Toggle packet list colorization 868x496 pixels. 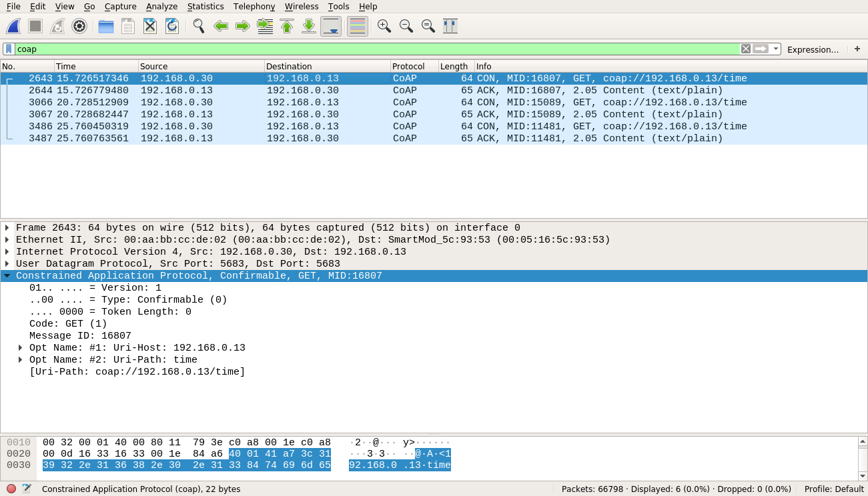point(358,26)
